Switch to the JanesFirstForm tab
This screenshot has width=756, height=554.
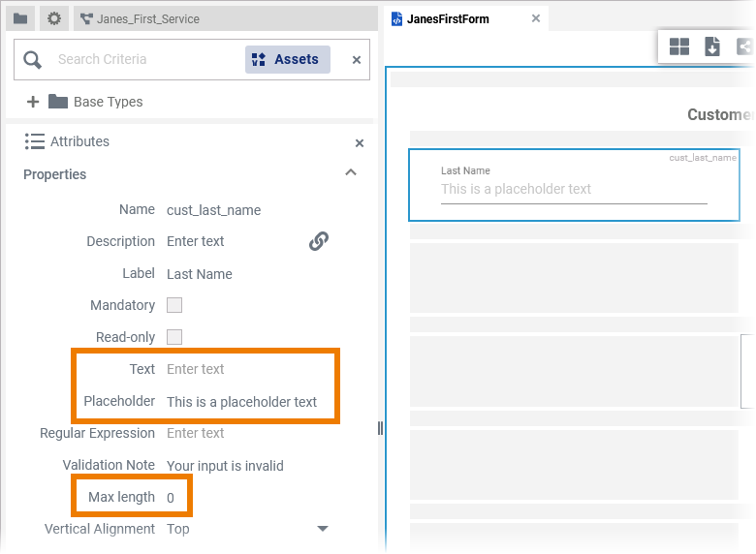click(448, 19)
